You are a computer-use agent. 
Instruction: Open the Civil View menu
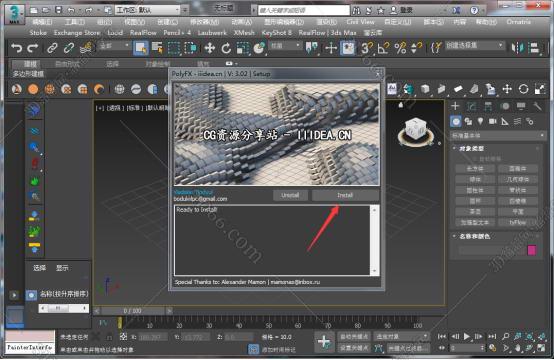360,22
